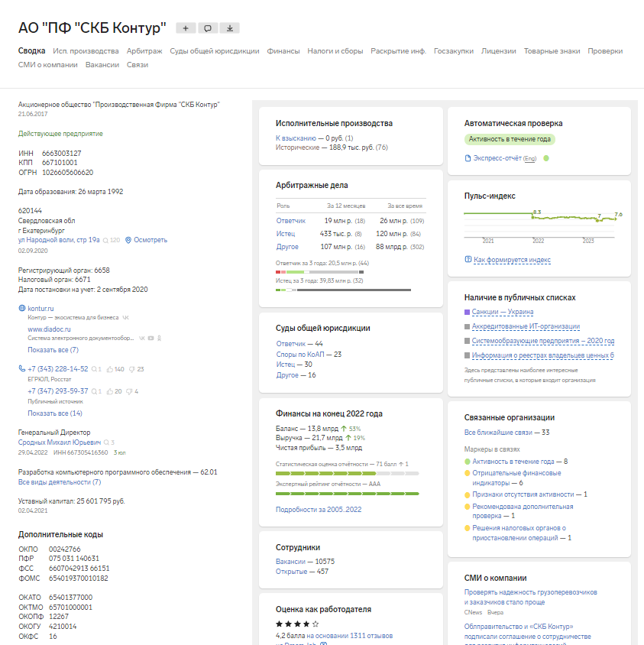The width and height of the screenshot is (644, 645).
Task: Switch to the Арбитраж tab
Action: (144, 51)
